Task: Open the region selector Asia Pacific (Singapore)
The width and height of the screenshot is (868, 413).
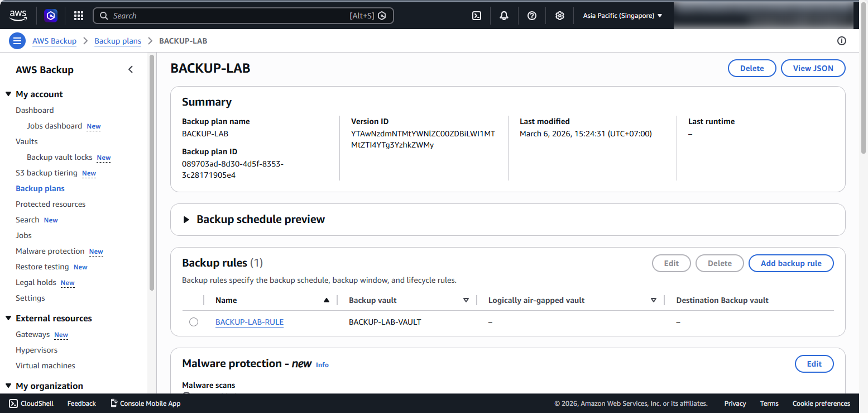Action: pos(622,16)
